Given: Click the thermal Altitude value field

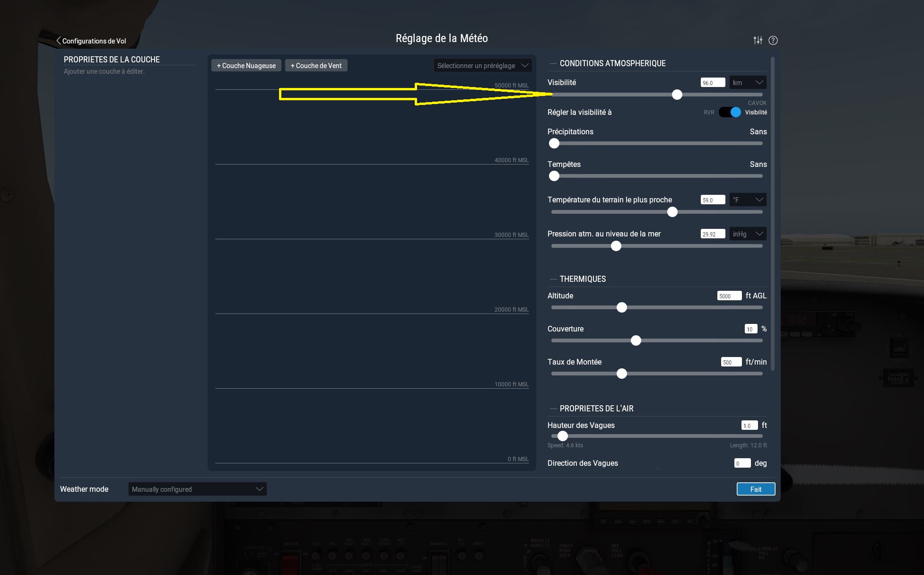Looking at the screenshot, I should 729,296.
